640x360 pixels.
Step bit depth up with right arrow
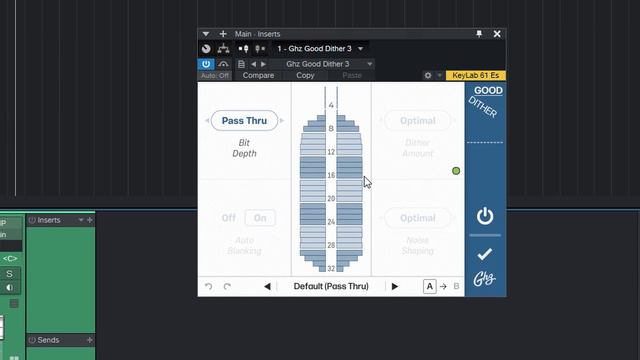coord(282,121)
